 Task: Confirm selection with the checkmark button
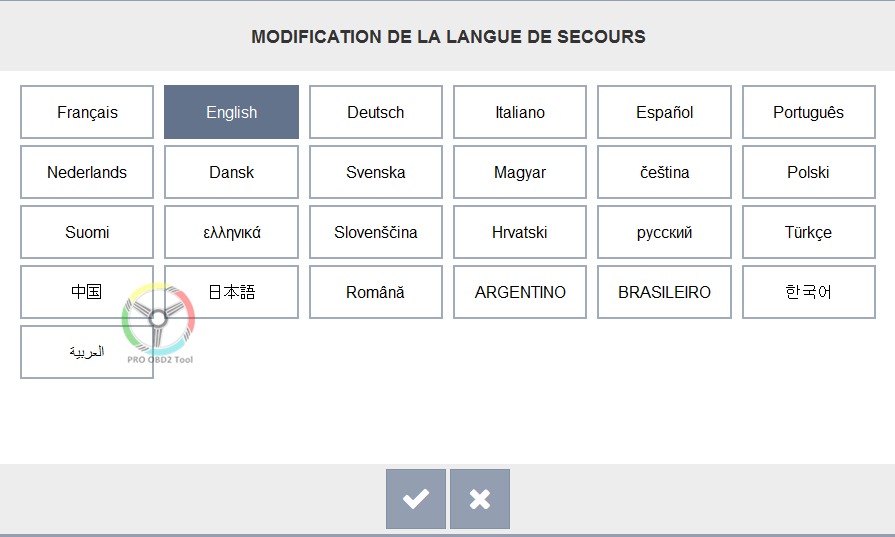coord(416,499)
